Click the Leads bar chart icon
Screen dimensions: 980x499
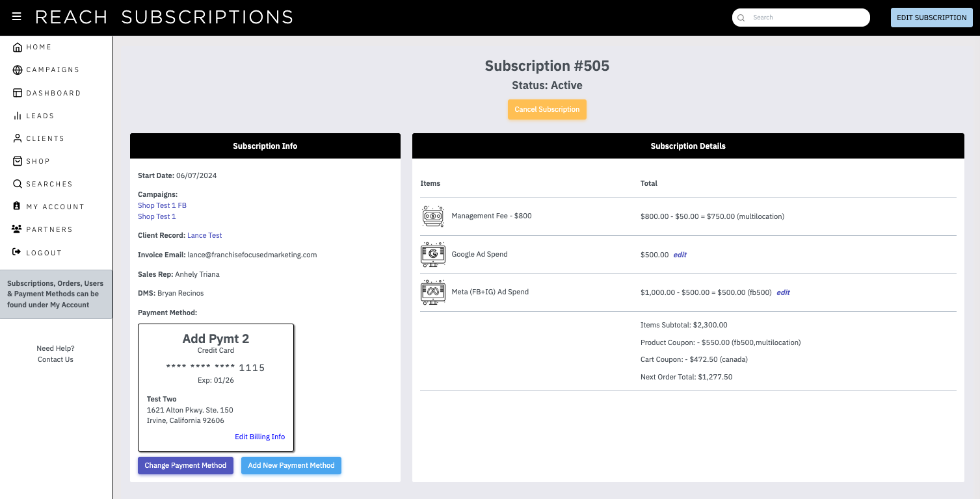pos(18,116)
